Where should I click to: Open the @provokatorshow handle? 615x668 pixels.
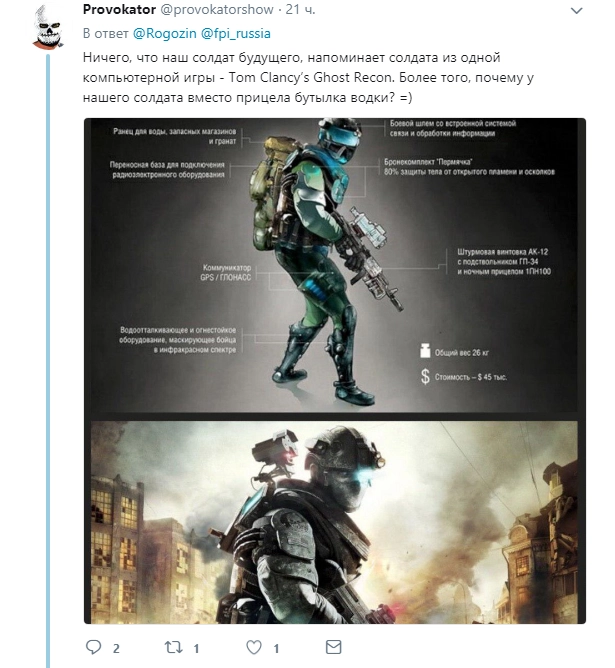click(217, 10)
